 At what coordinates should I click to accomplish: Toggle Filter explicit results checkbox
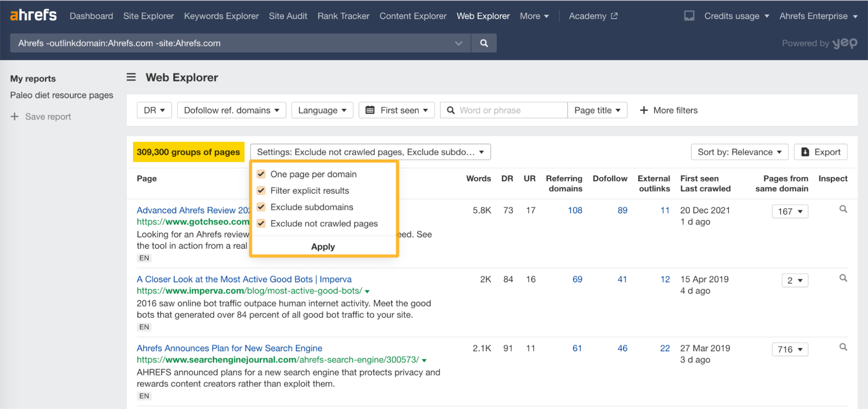point(261,190)
